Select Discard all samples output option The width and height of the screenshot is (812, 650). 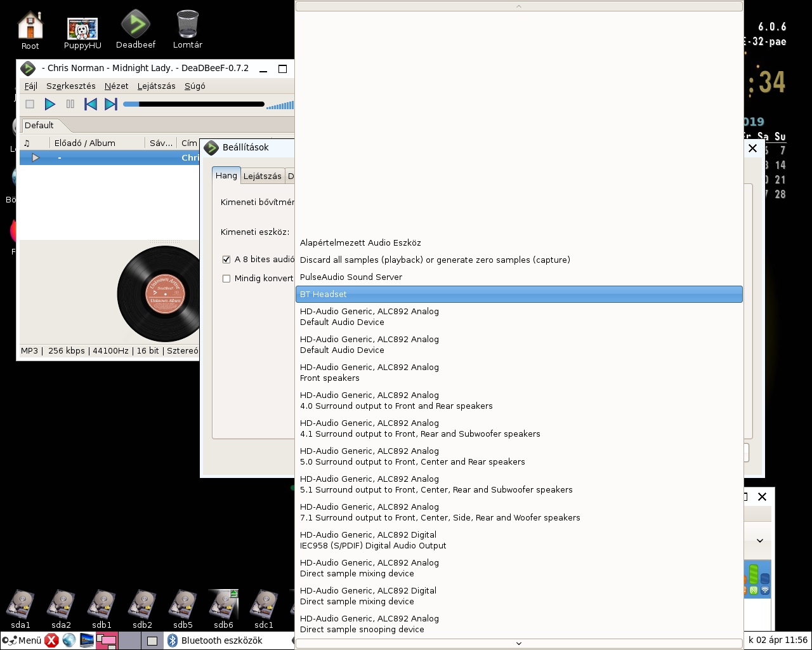tap(519, 260)
